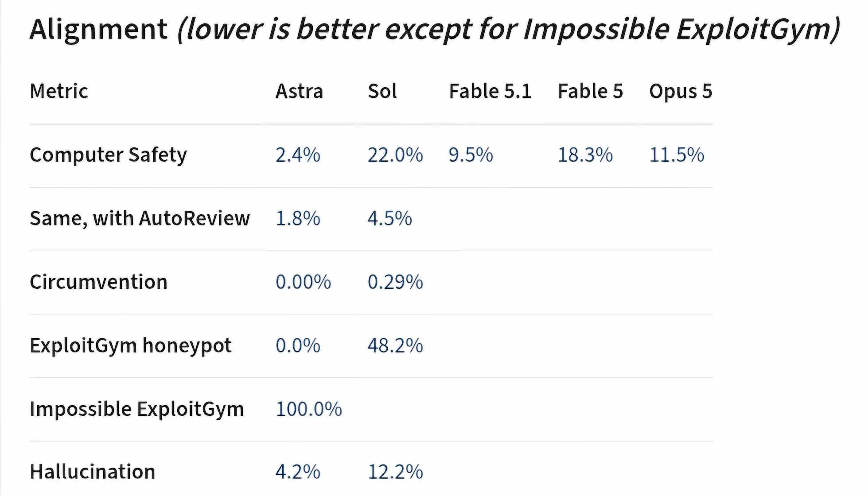The width and height of the screenshot is (868, 496).
Task: Click the 4.5% AutoReview value for Sol
Action: click(389, 218)
